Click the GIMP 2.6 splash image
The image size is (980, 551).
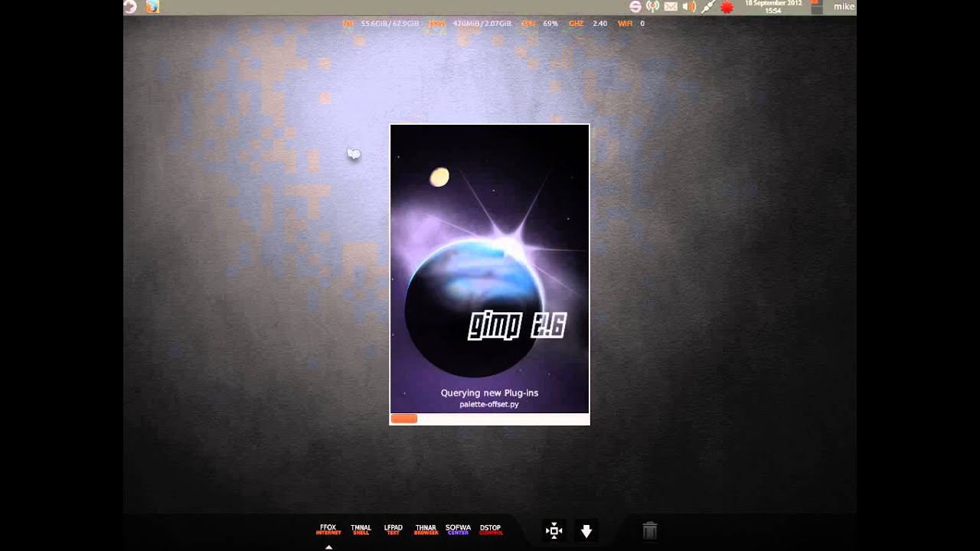coord(490,269)
